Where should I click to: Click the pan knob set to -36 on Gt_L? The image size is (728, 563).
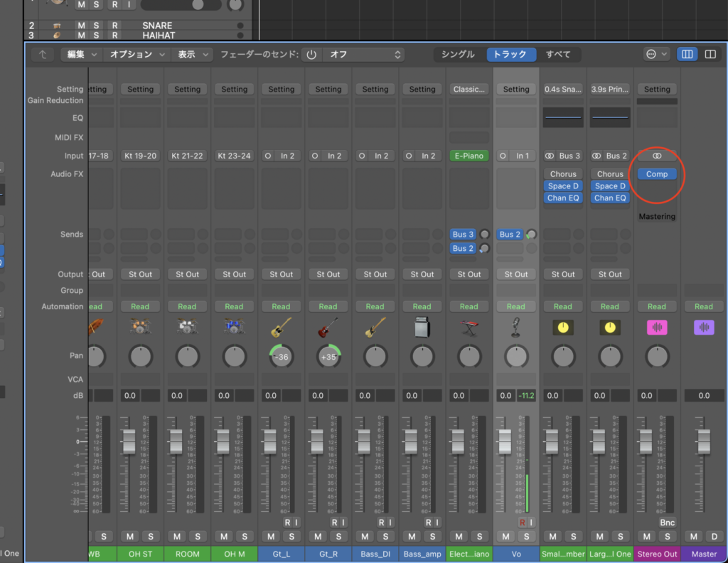[282, 356]
